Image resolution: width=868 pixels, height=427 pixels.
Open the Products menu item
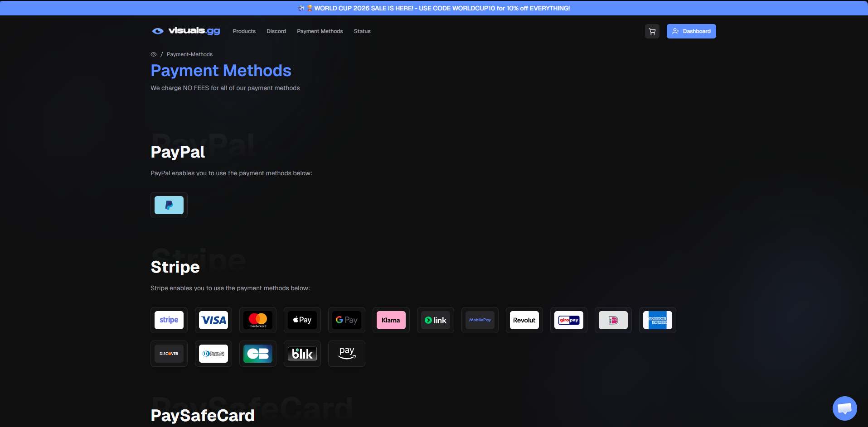click(244, 31)
